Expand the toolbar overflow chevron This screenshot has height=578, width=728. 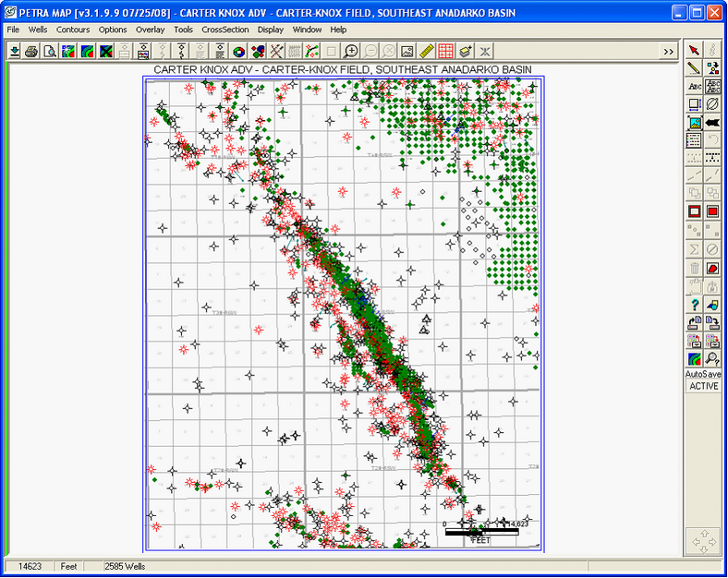(x=669, y=52)
